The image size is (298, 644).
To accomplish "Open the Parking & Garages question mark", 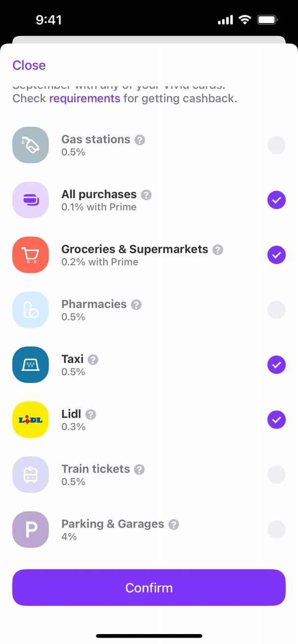I will point(173,525).
